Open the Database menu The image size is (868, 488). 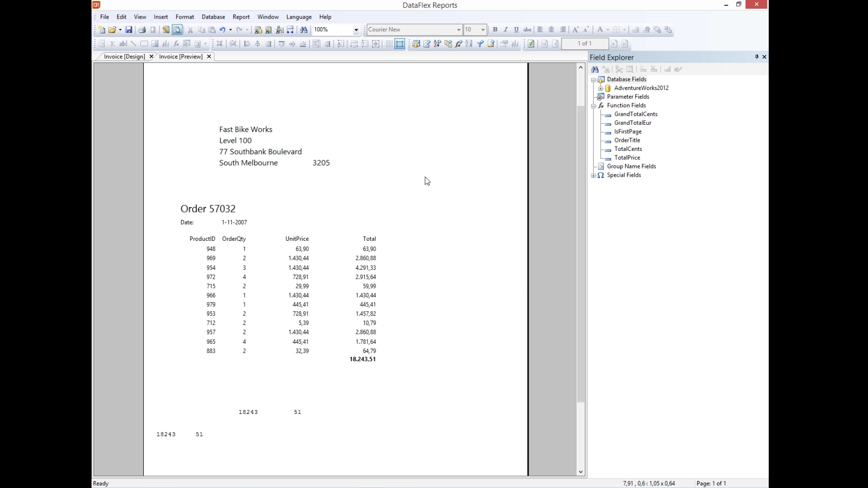click(213, 17)
